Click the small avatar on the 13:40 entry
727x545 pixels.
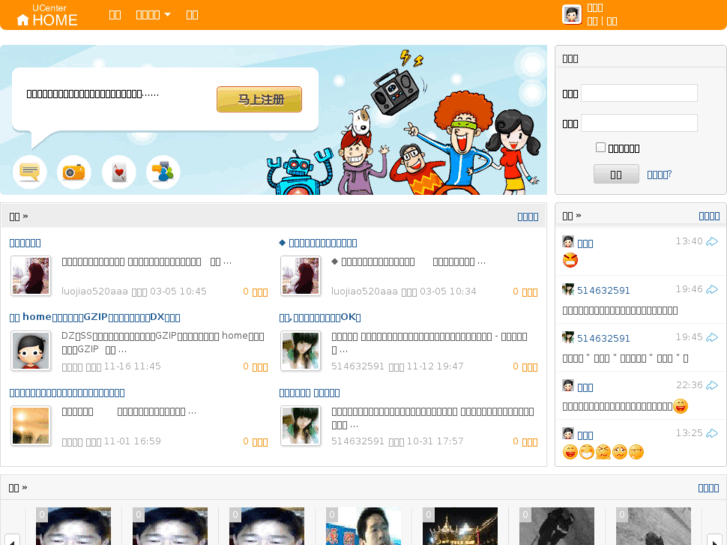(x=568, y=242)
